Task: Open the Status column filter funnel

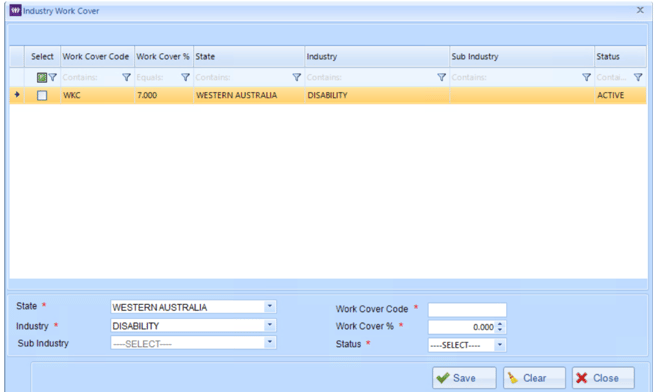Action: (x=638, y=77)
